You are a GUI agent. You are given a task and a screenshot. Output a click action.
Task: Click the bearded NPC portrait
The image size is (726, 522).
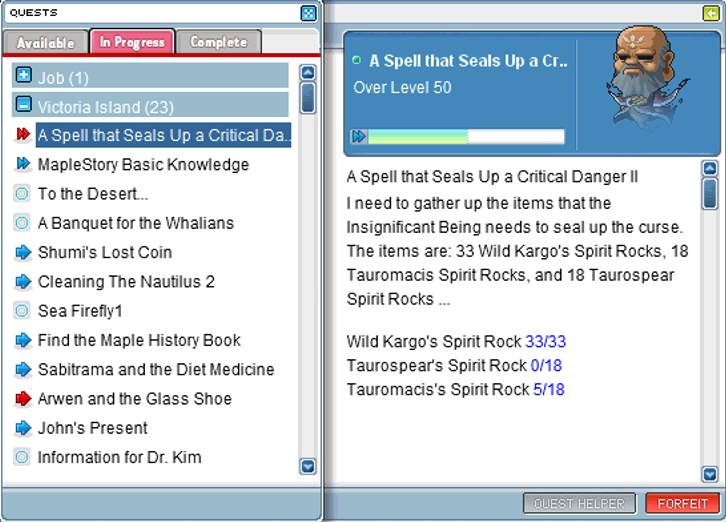pyautogui.click(x=648, y=79)
